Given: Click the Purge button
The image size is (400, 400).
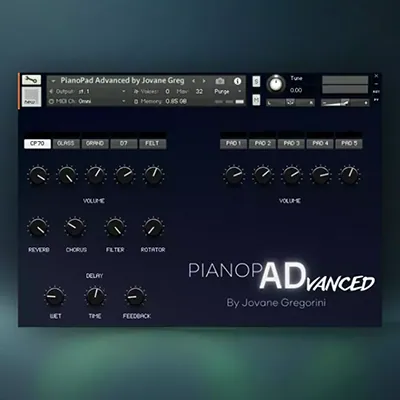Looking at the screenshot, I should [x=222, y=91].
